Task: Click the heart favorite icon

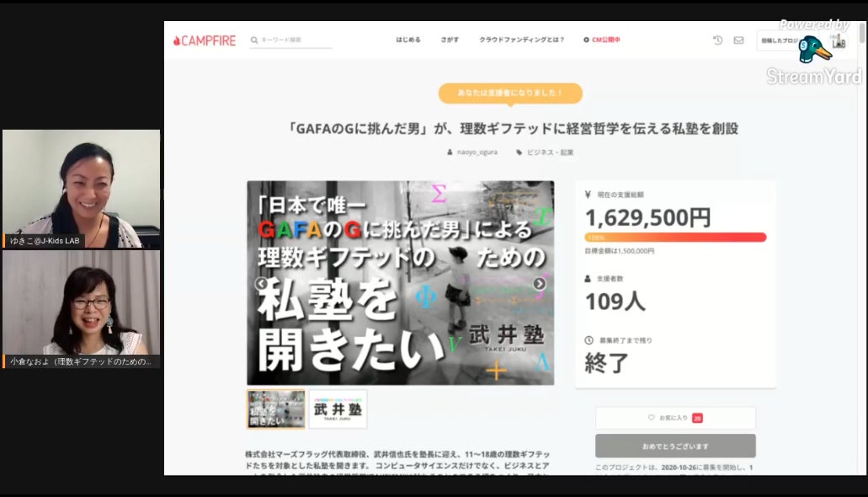Action: tap(651, 418)
